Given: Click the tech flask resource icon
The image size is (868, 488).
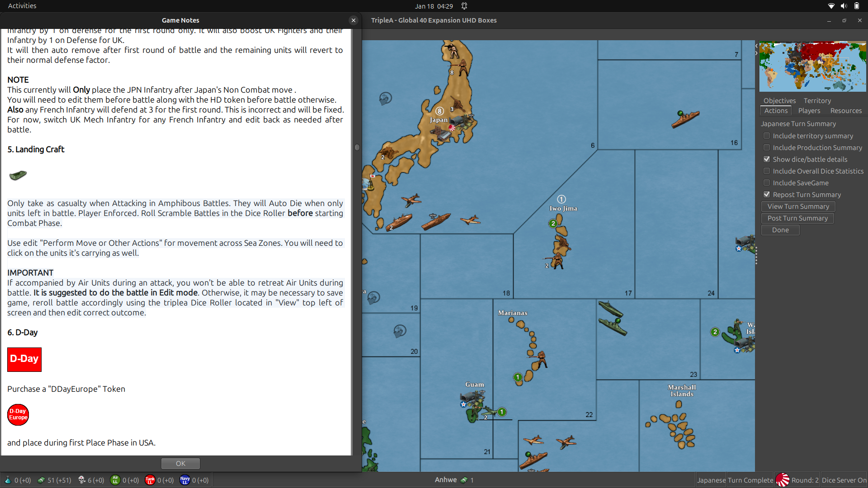Looking at the screenshot, I should point(8,480).
